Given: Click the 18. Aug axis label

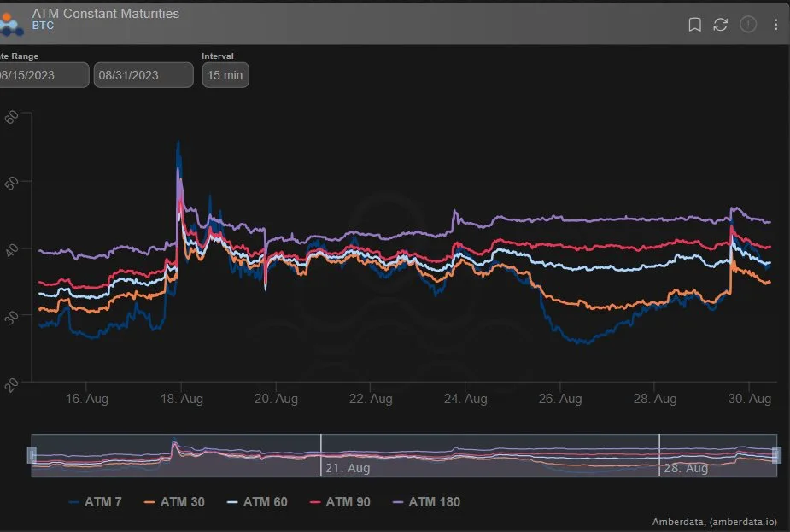Looking at the screenshot, I should pos(181,399).
